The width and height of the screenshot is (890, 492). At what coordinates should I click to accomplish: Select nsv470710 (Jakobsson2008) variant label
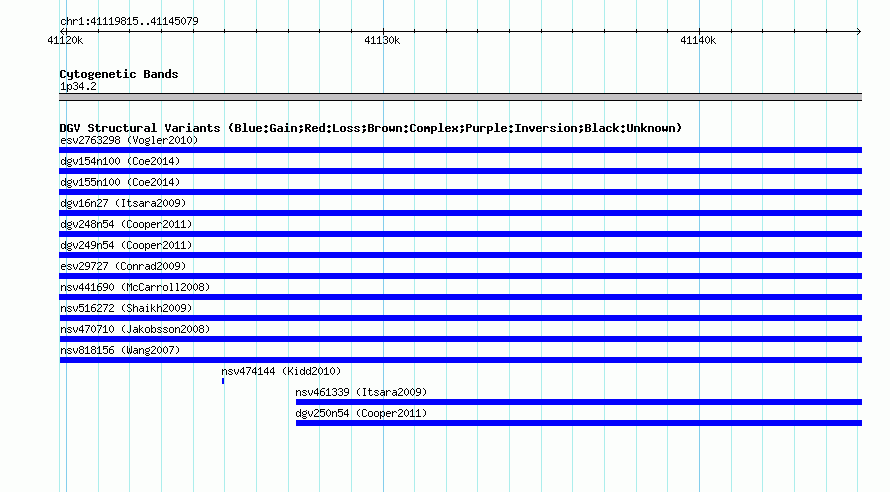(135, 329)
